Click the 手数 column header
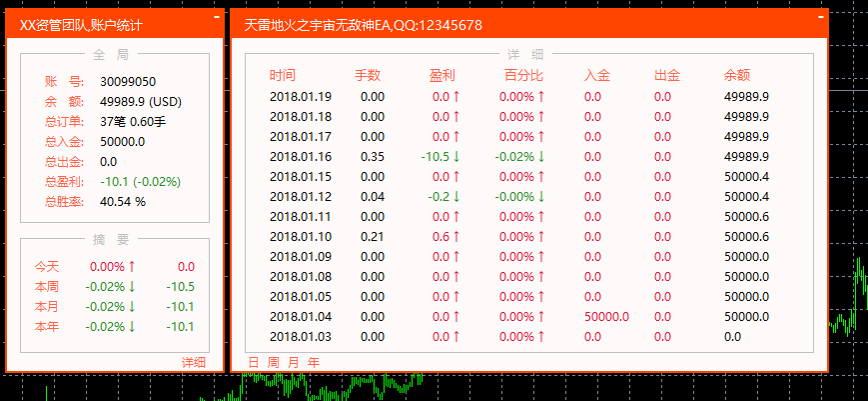The height and width of the screenshot is (401, 868). 368,75
